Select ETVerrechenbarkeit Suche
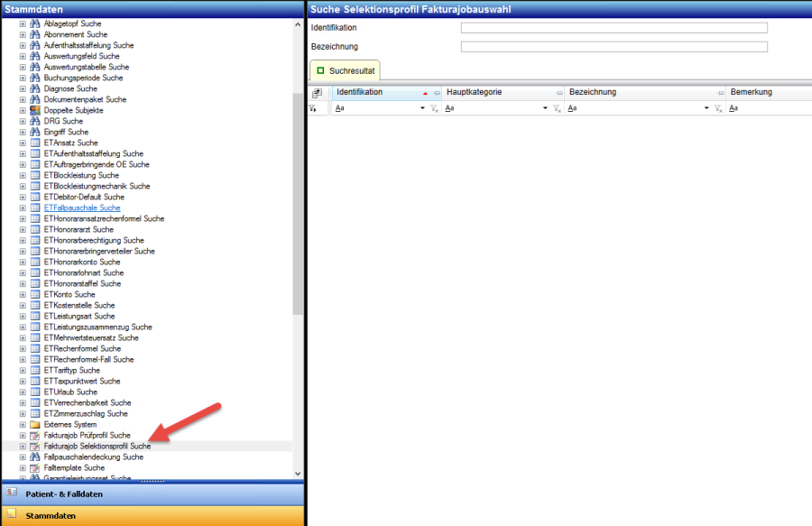This screenshot has height=526, width=812. coord(88,402)
